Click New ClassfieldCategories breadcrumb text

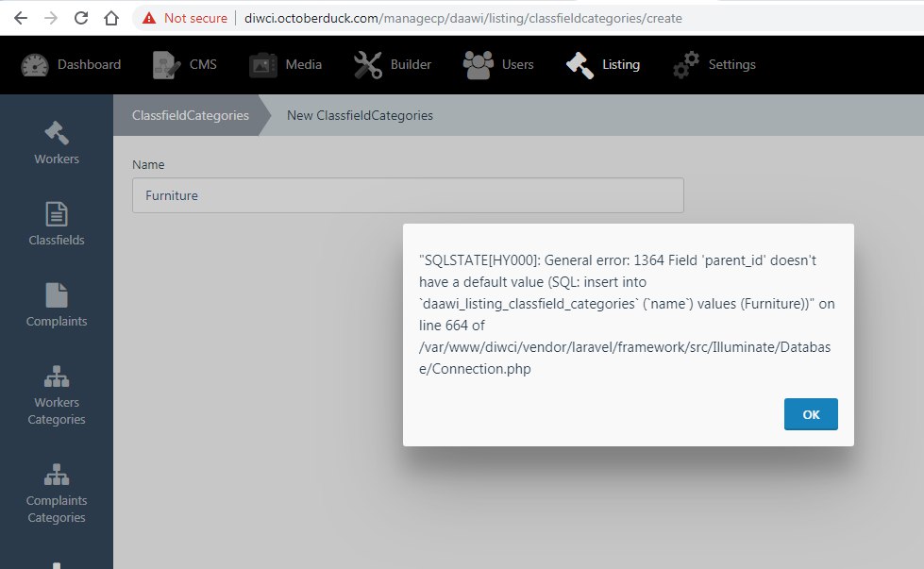click(x=360, y=115)
